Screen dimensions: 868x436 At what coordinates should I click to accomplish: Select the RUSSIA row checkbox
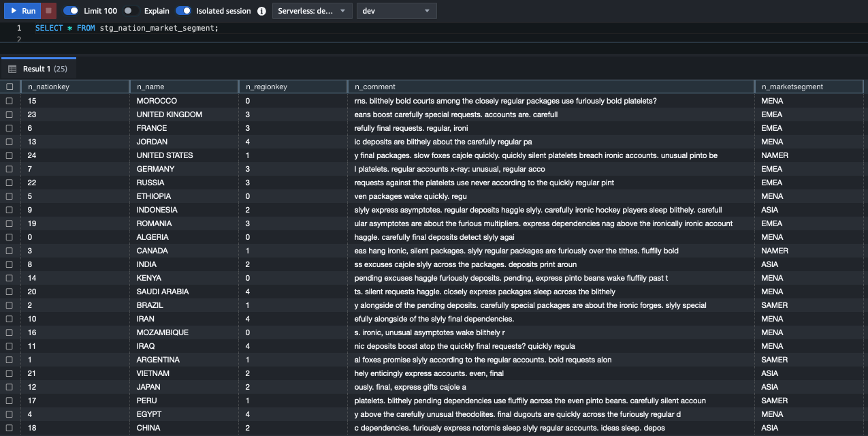(10, 183)
